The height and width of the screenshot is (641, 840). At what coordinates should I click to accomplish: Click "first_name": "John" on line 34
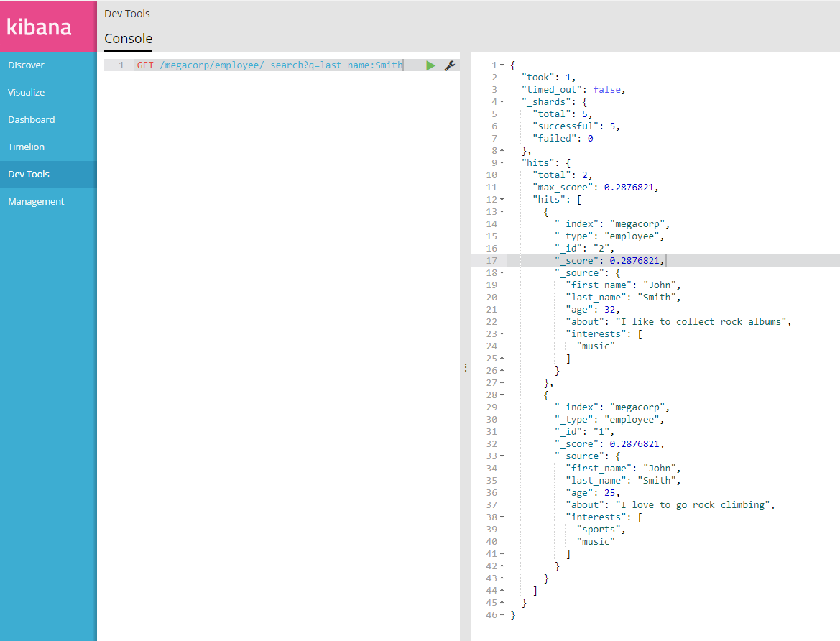(x=623, y=469)
